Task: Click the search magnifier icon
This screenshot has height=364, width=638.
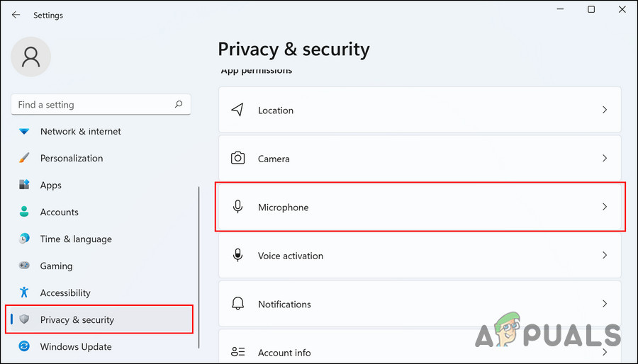Action: (x=179, y=104)
